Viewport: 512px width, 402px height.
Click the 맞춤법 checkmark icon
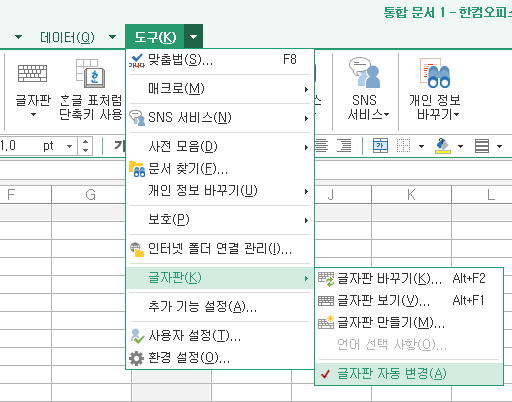(x=137, y=61)
